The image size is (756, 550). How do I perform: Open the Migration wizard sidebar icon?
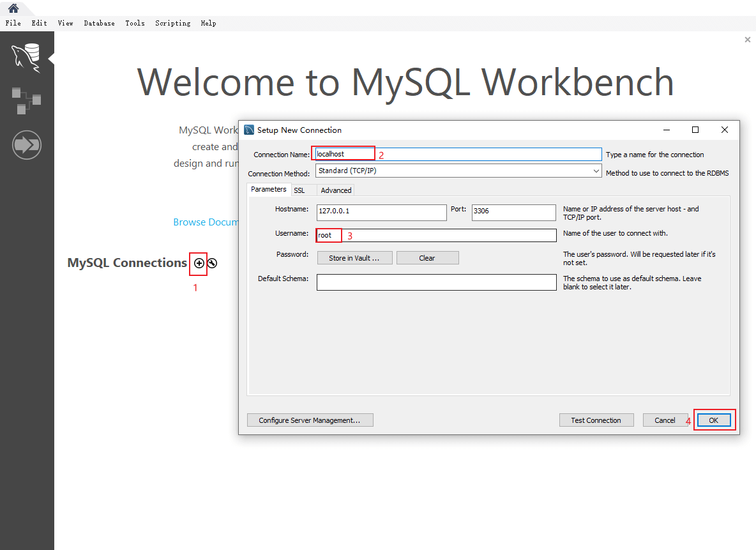point(27,145)
